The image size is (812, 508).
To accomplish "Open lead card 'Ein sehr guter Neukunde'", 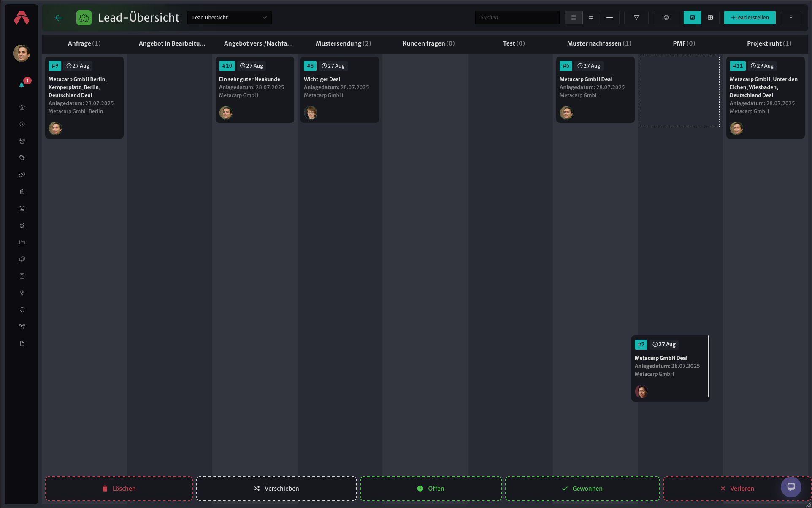I will click(255, 90).
